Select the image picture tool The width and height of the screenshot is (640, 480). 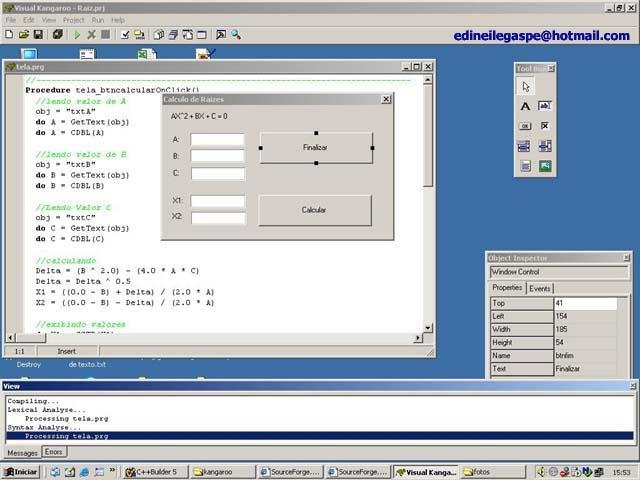(x=545, y=166)
